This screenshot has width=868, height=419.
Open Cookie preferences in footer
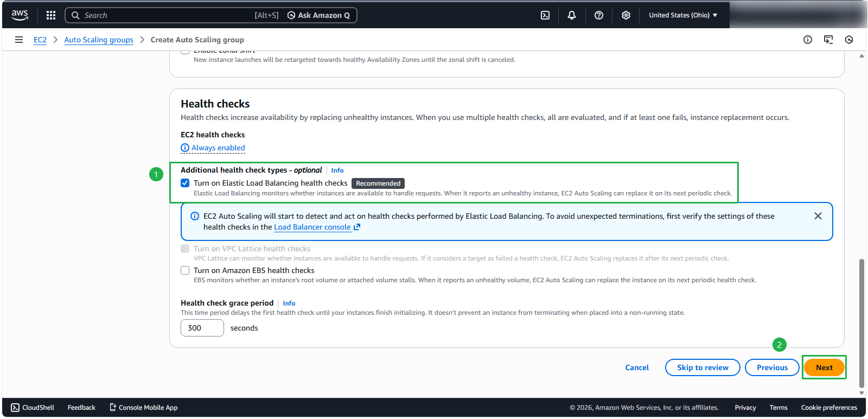click(829, 408)
